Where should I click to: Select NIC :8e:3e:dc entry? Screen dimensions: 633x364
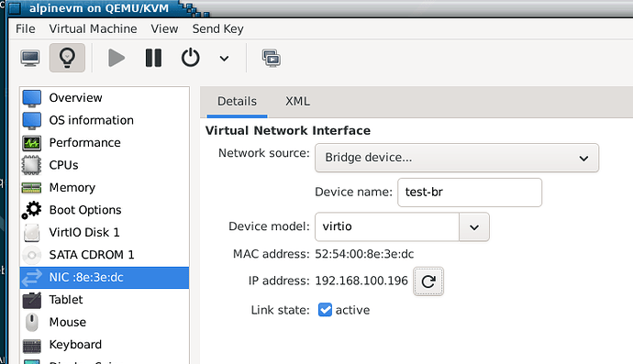point(105,277)
